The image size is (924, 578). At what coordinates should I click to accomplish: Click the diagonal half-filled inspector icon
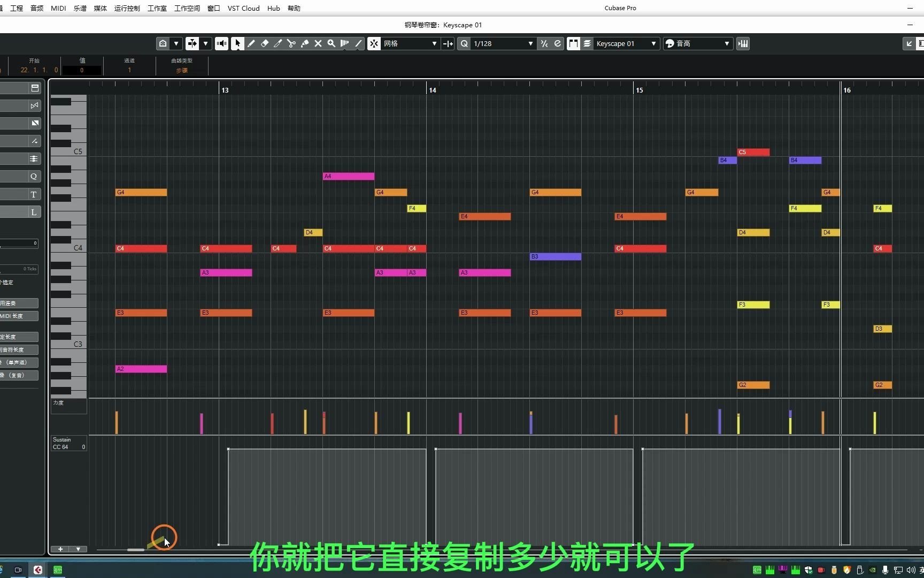35,123
